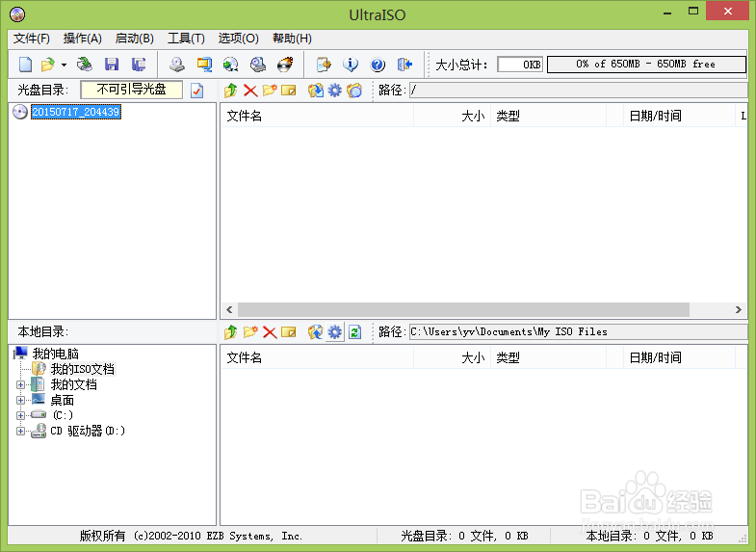This screenshot has height=552, width=756.
Task: Open the 启动(B) menu
Action: [135, 39]
